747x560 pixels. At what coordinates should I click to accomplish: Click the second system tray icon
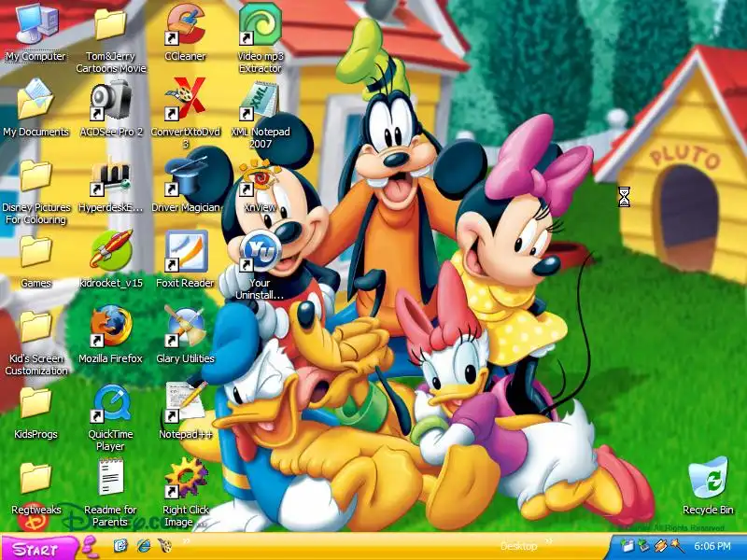643,546
